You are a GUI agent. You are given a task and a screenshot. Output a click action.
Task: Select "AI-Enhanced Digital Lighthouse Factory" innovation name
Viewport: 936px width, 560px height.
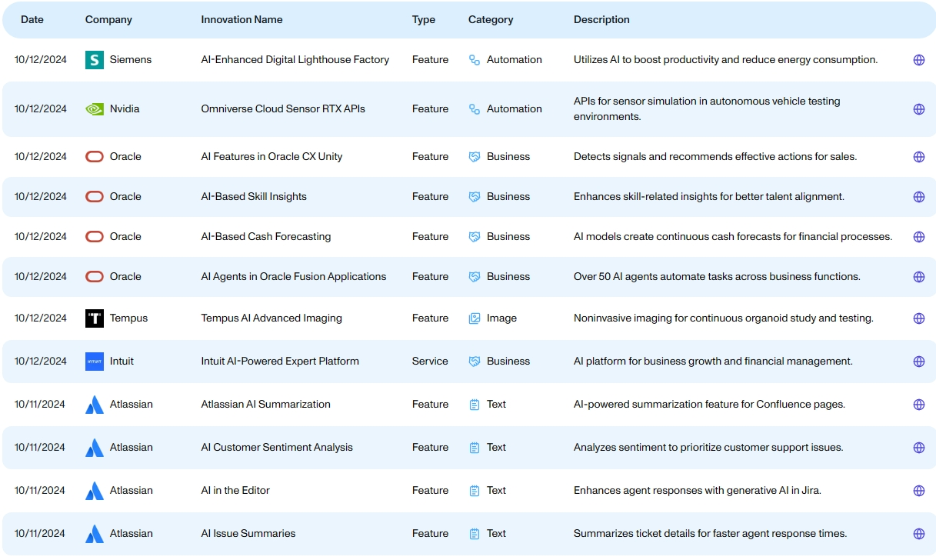click(295, 60)
